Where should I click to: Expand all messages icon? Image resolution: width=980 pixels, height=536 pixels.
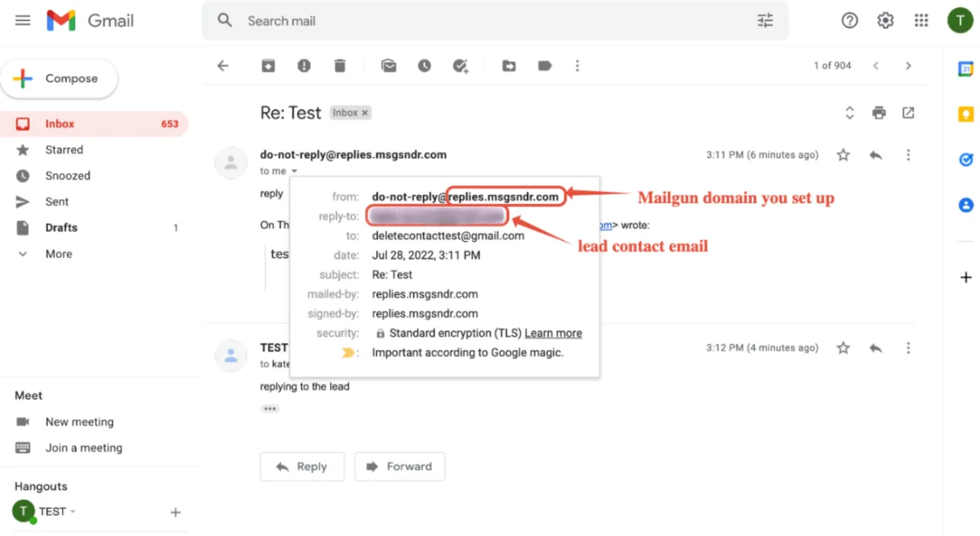pyautogui.click(x=849, y=113)
